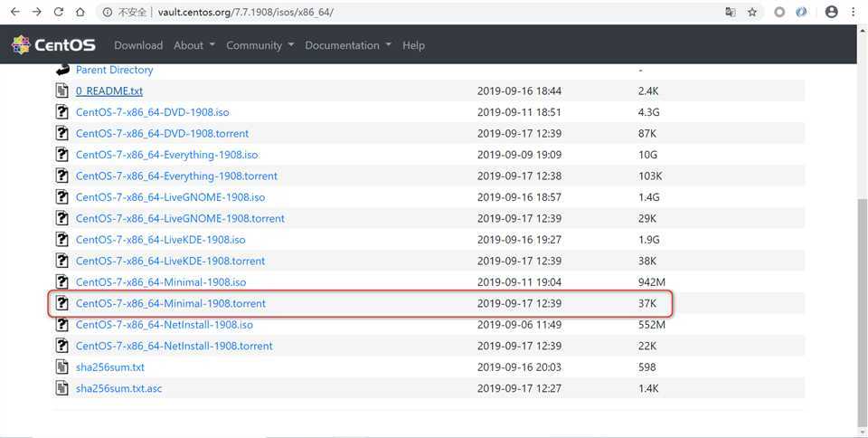Click the file icon beside sha256sum.txt.asc

tap(62, 388)
